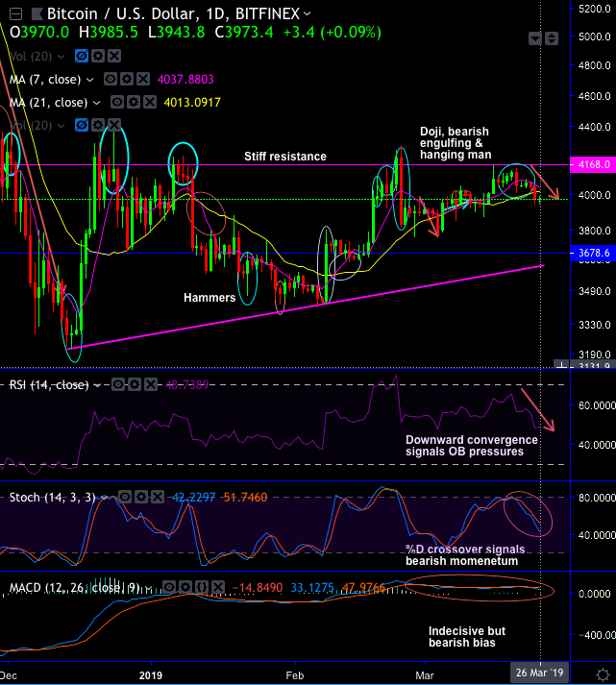616x685 pixels.
Task: Expand the MA (7, close) chevron
Action: pyautogui.click(x=89, y=80)
